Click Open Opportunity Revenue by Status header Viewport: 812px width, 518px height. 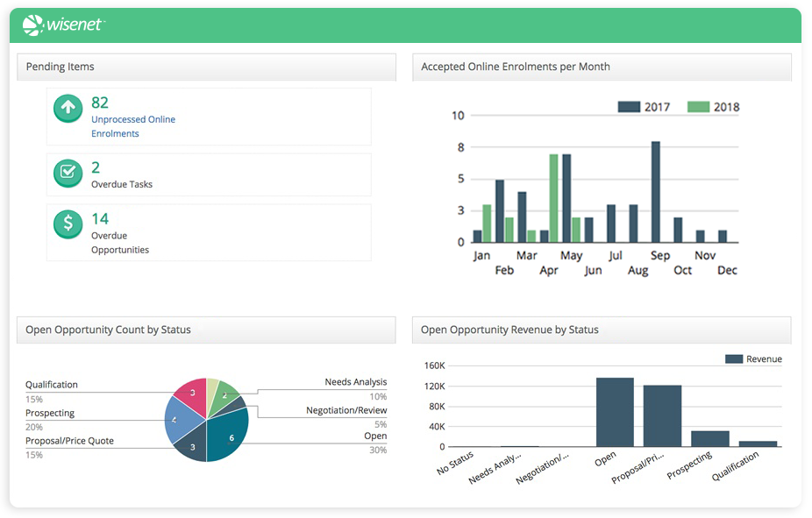(x=601, y=330)
